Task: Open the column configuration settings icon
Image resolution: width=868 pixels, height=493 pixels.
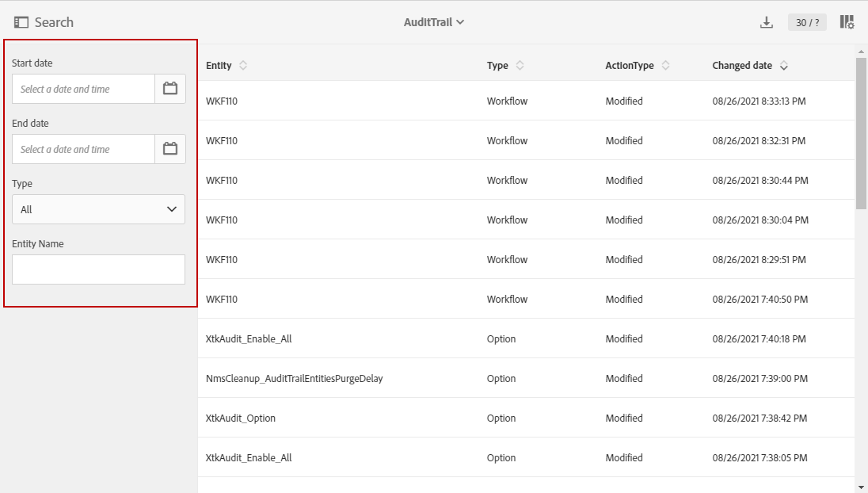Action: pos(847,22)
